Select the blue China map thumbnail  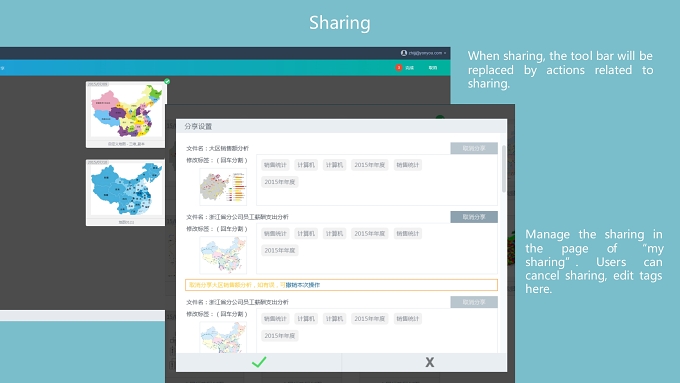[x=125, y=192]
